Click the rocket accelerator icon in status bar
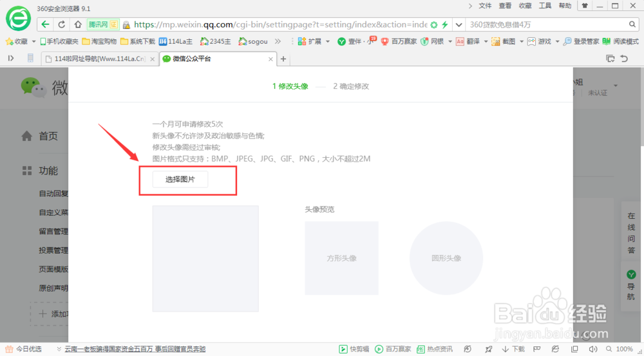This screenshot has height=356, width=644. 488,349
